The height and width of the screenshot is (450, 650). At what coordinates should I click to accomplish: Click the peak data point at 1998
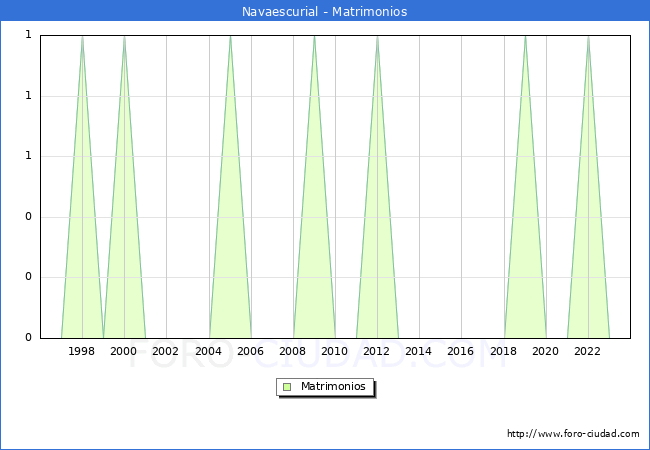82,36
